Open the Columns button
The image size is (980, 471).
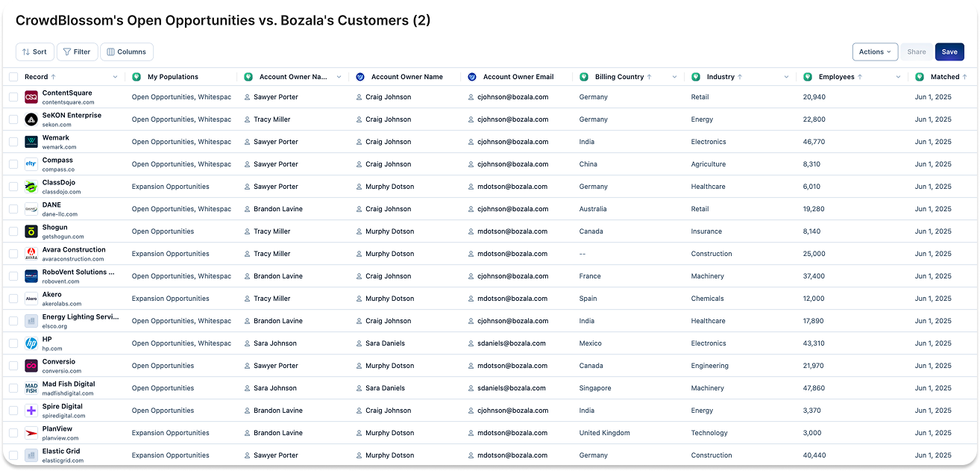pos(127,52)
